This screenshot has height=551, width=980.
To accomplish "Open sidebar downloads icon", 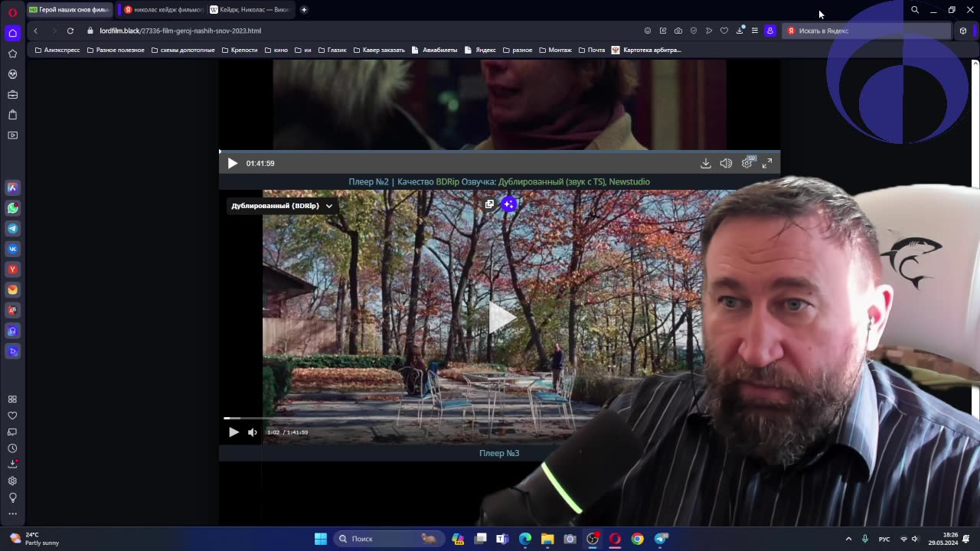I will [12, 464].
